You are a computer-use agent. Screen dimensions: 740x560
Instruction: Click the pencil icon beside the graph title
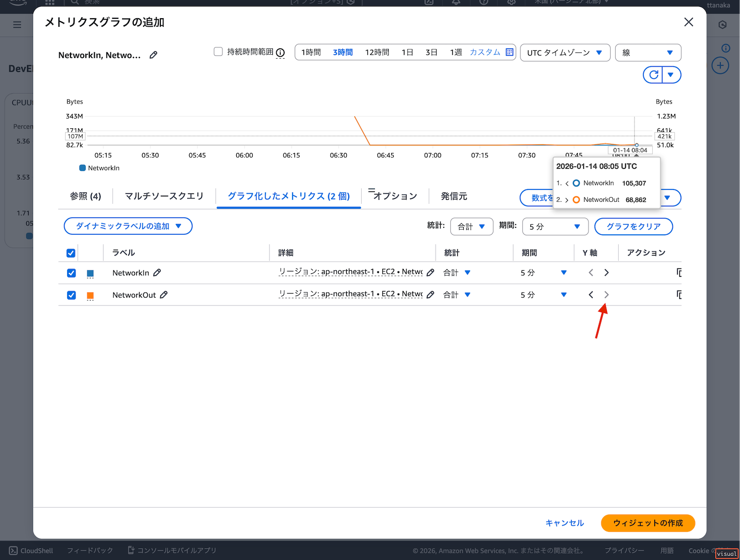(x=153, y=55)
